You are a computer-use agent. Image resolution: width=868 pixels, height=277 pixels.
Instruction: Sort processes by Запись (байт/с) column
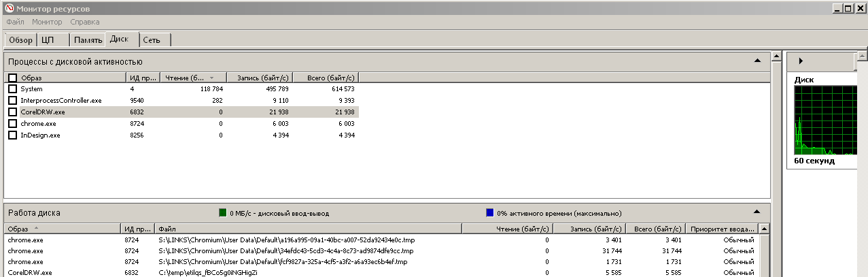click(x=259, y=78)
